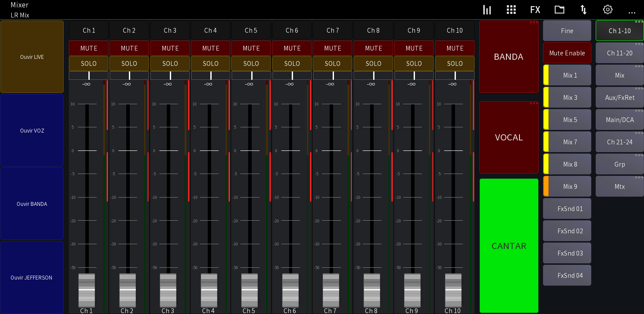Select the Main/DCA layer

619,119
